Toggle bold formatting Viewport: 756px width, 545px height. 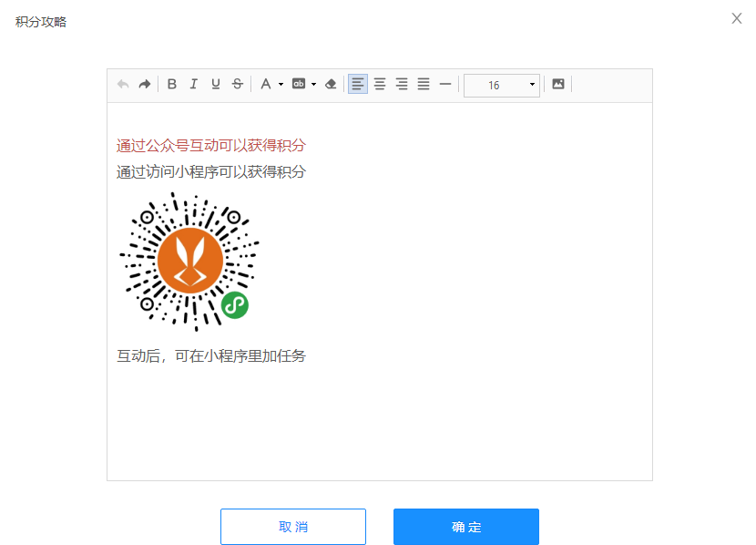[x=171, y=85]
